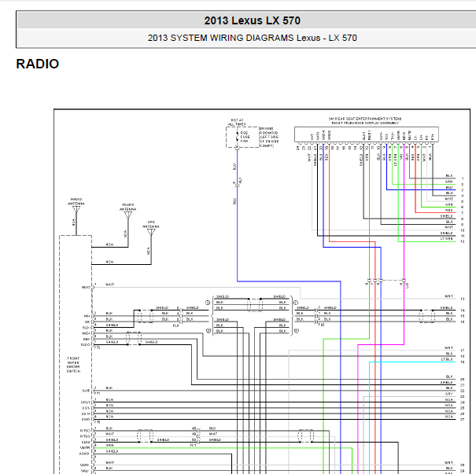Click "RIGHT TELEVISION DISPLAY ASSEMBLY" connector title

tap(365, 123)
